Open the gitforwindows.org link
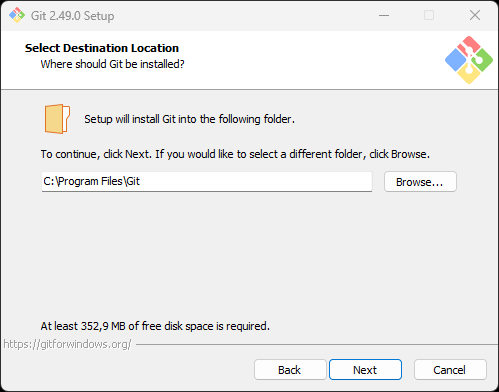 [x=67, y=344]
